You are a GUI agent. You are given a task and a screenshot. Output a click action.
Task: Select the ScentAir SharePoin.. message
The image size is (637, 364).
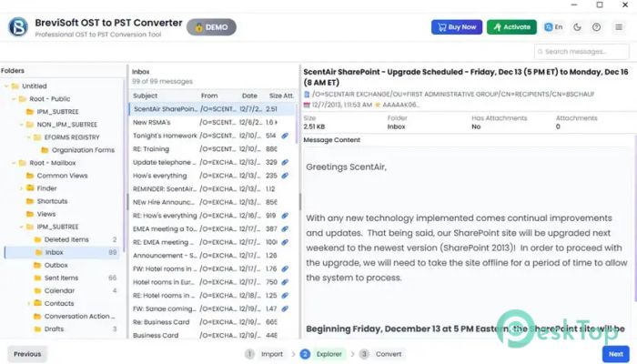(x=212, y=109)
